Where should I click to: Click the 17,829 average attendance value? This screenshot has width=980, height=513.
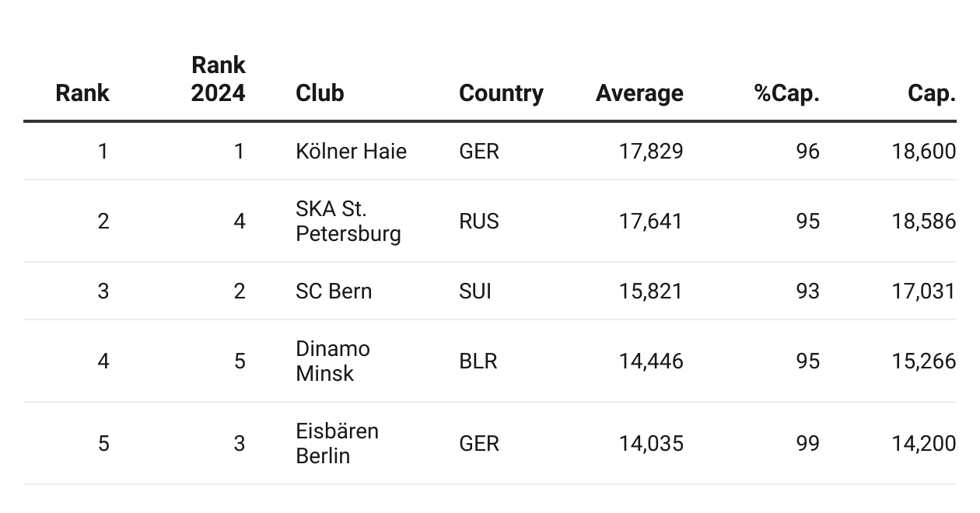pyautogui.click(x=651, y=151)
